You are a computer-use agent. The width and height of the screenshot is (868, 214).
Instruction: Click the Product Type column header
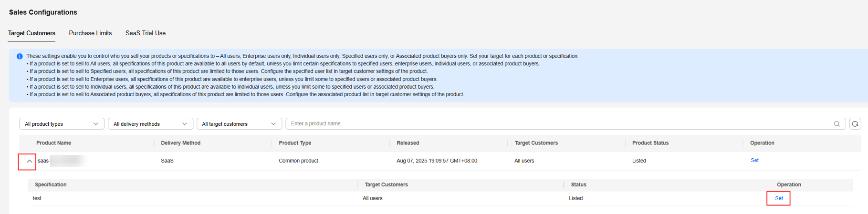[x=295, y=143]
